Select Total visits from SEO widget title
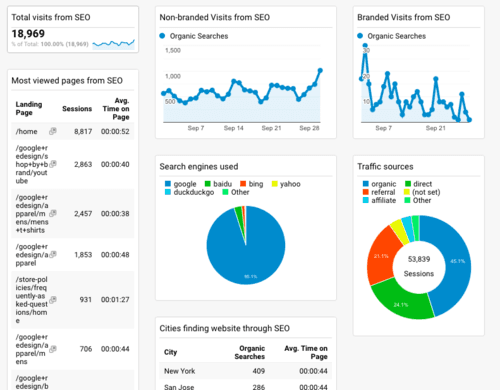 click(x=51, y=17)
